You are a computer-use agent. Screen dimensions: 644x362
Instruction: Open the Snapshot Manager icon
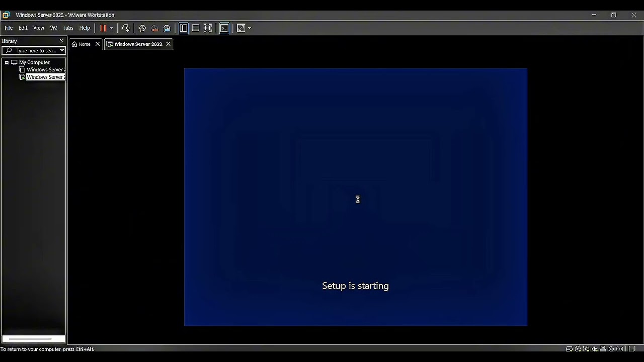[167, 28]
